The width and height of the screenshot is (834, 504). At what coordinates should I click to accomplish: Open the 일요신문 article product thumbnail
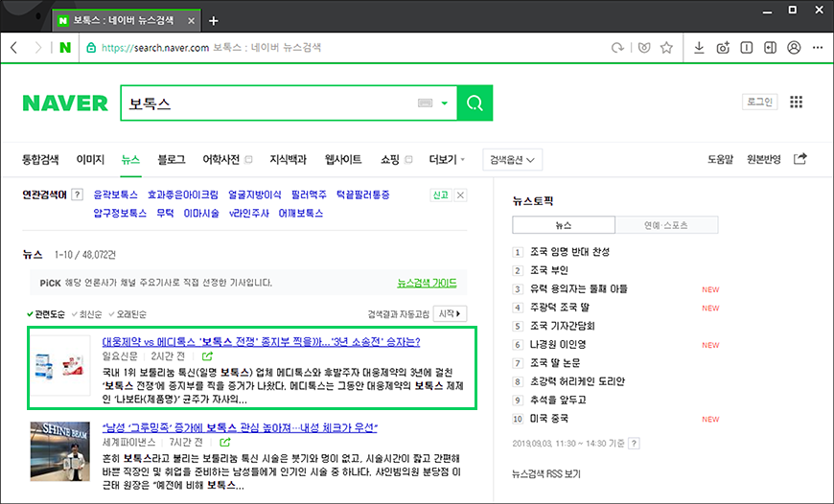(x=60, y=366)
